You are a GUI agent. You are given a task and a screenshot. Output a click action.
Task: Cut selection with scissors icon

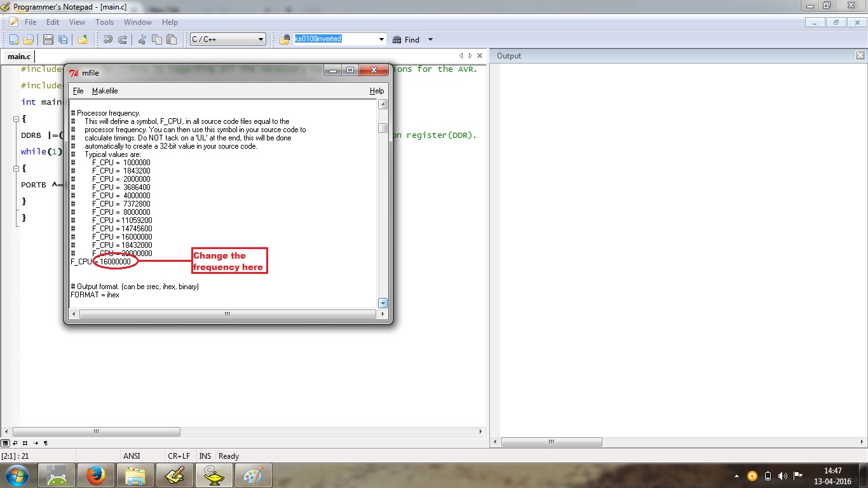tap(142, 39)
